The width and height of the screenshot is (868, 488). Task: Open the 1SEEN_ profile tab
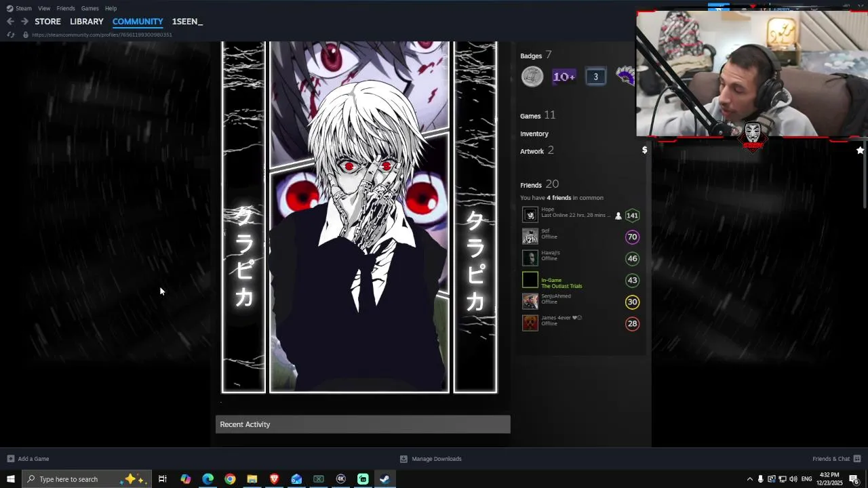(187, 22)
